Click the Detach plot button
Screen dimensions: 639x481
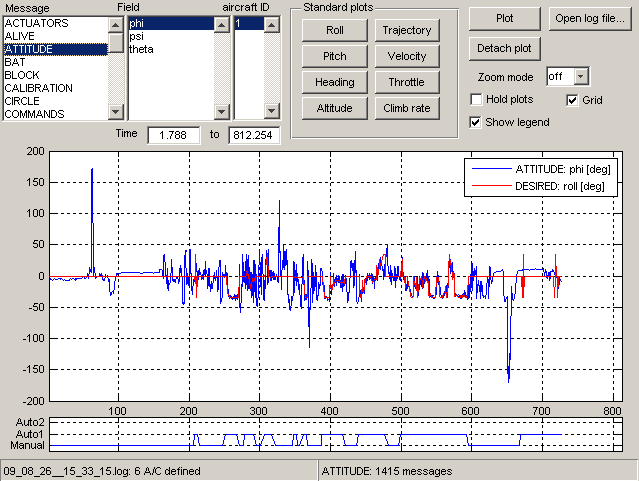[505, 49]
